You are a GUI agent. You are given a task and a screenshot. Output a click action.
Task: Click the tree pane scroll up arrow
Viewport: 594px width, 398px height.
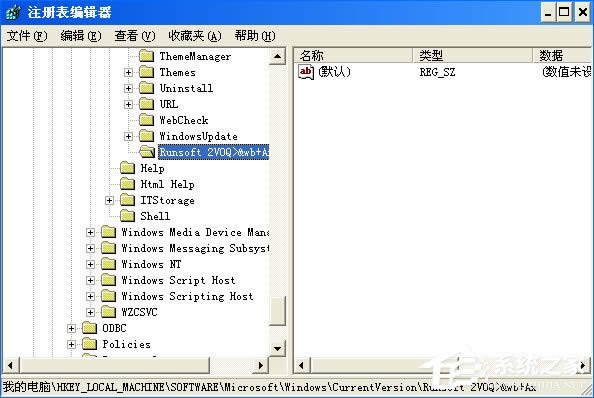[x=278, y=56]
